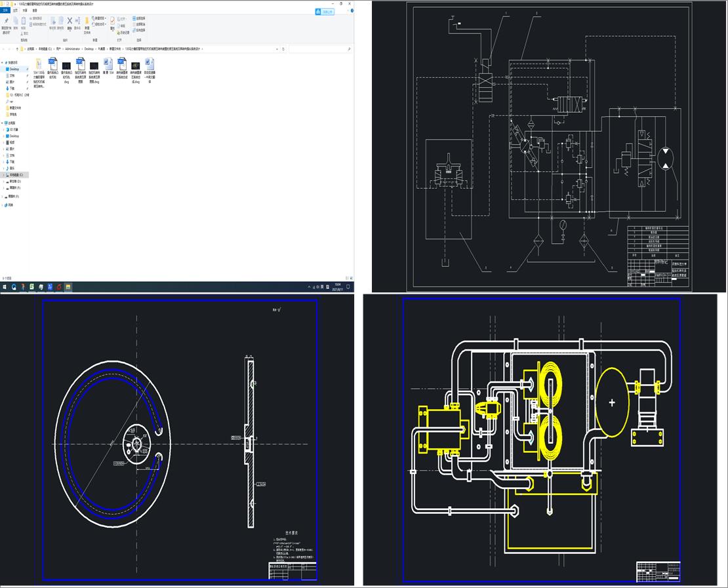Screen dimensions: 728x588
Task: Collapse the Quick Access section in sidebar
Action: [x=3, y=62]
